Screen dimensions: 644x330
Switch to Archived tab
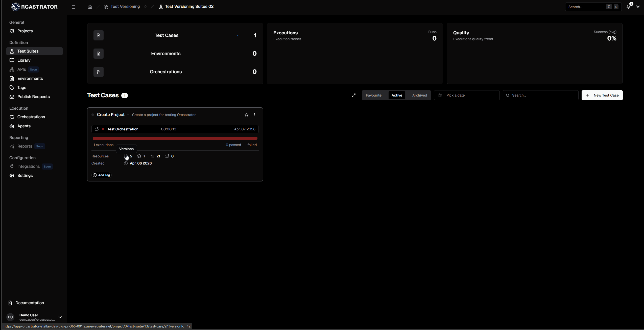tap(419, 95)
